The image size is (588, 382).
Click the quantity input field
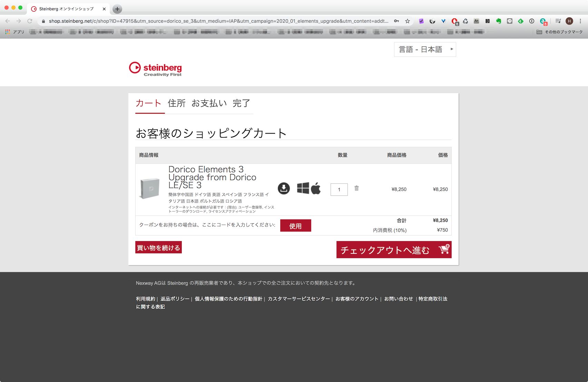[339, 189]
